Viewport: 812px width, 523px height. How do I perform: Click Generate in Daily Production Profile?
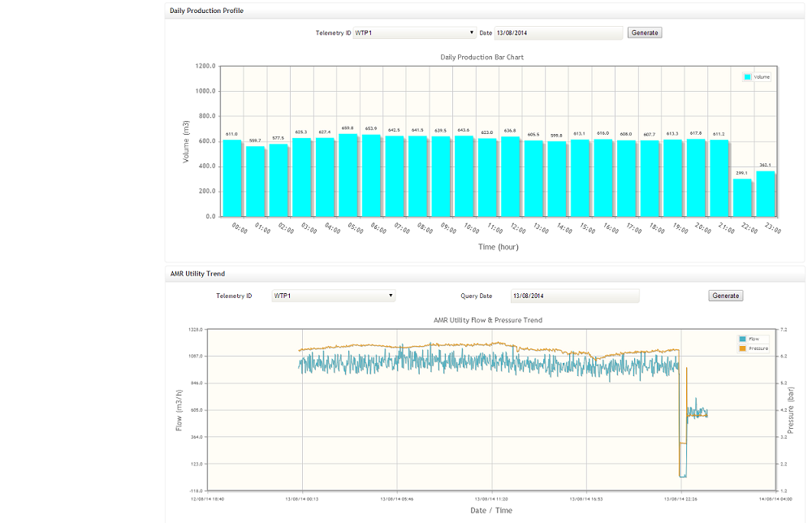(644, 32)
